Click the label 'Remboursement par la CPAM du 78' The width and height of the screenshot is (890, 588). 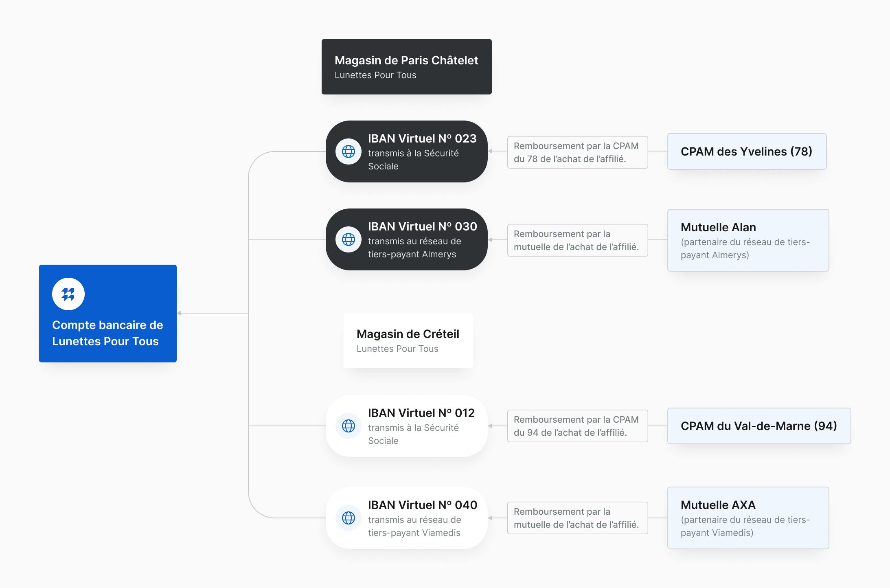coord(578,152)
